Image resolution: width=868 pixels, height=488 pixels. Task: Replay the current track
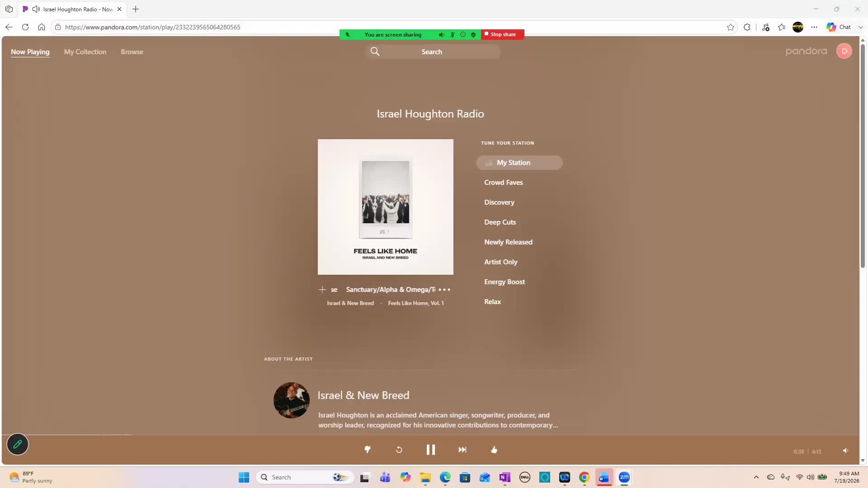pos(399,450)
